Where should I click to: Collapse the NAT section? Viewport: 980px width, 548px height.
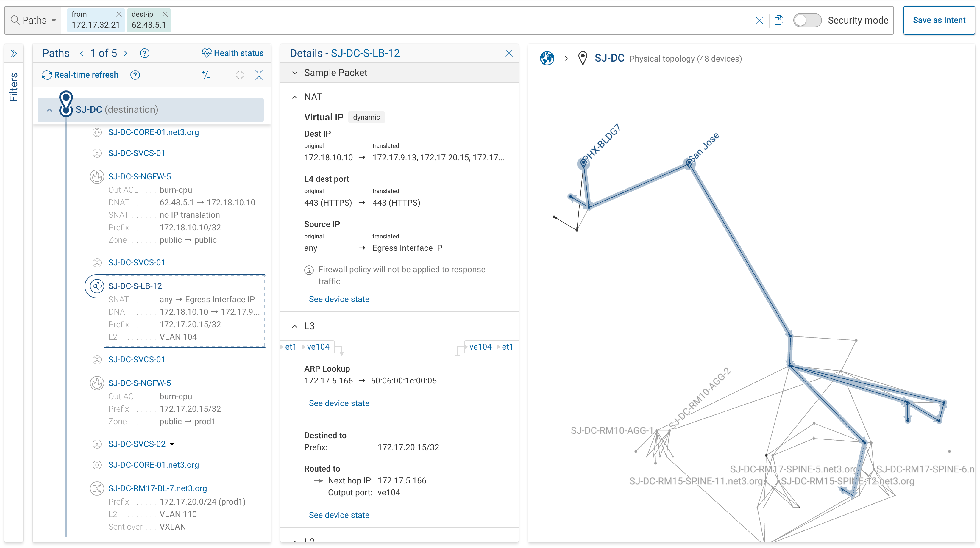(294, 97)
